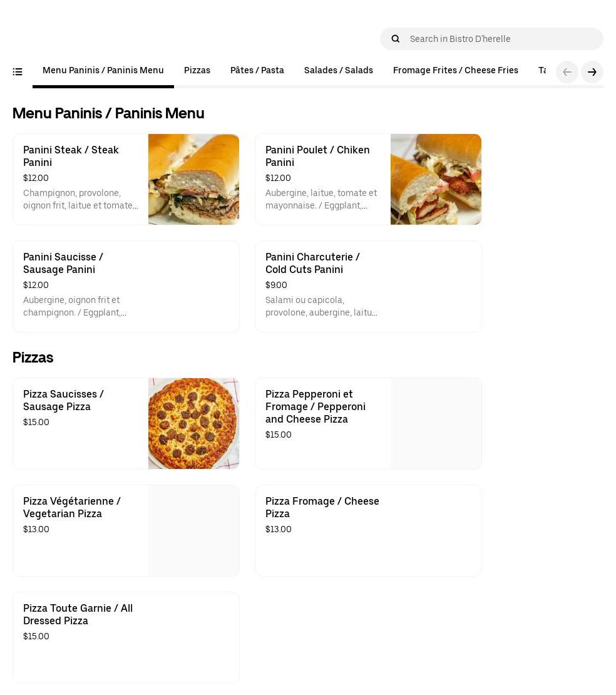
Task: Click the search magnifier icon
Action: pyautogui.click(x=396, y=39)
